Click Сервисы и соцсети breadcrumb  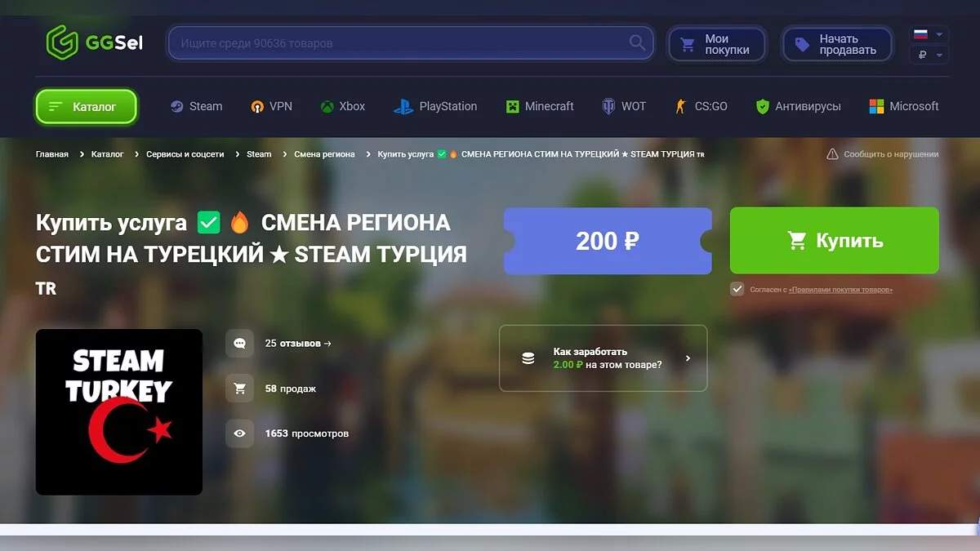[185, 154]
